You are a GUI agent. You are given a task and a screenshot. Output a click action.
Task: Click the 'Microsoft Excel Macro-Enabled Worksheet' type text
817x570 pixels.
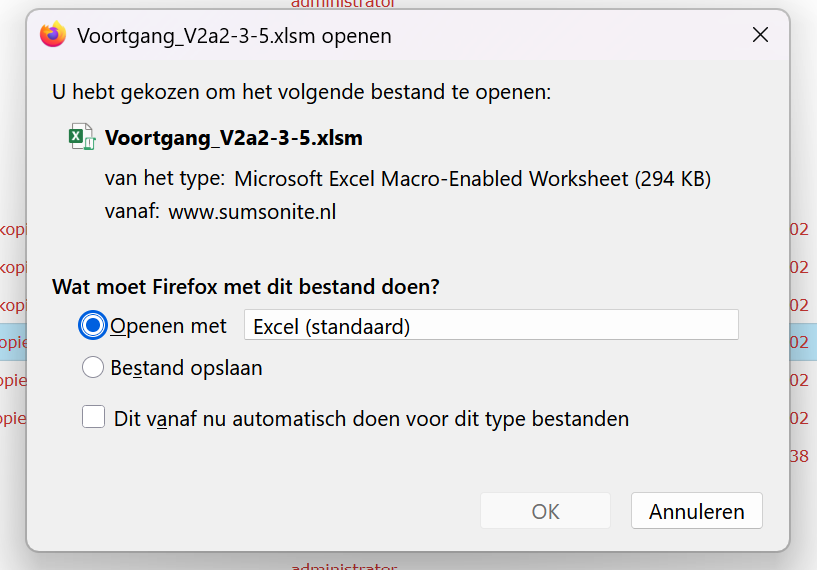tap(472, 179)
